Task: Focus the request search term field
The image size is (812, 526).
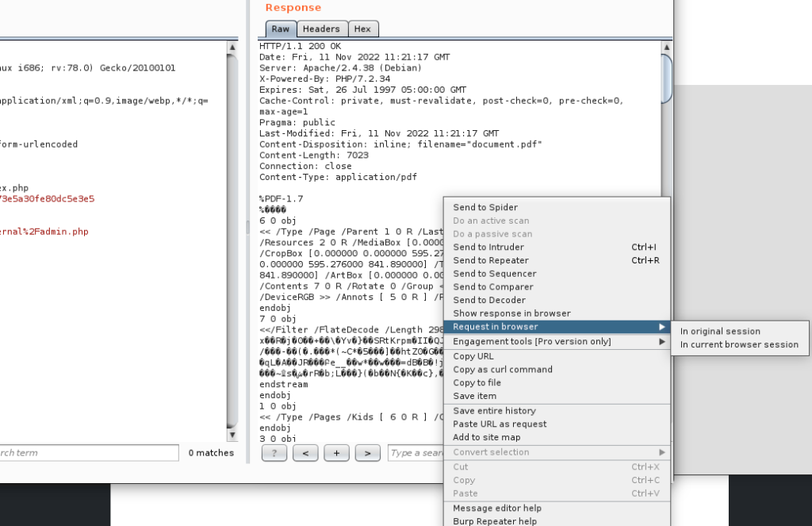Action: coord(89,453)
